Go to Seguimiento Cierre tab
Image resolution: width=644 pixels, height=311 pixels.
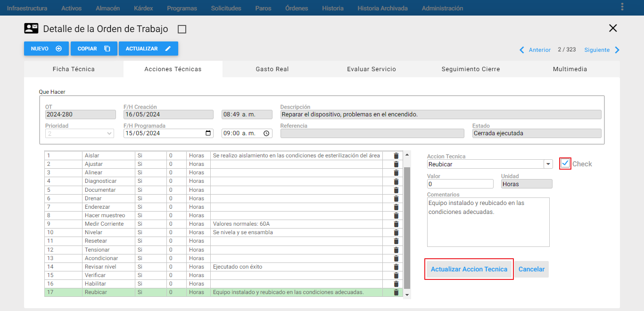[471, 69]
